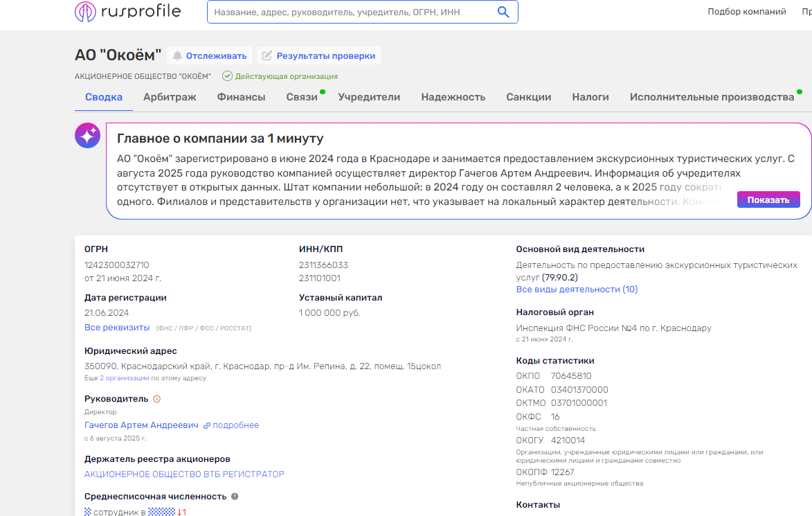Switch to the Арбитраж tab

point(170,97)
